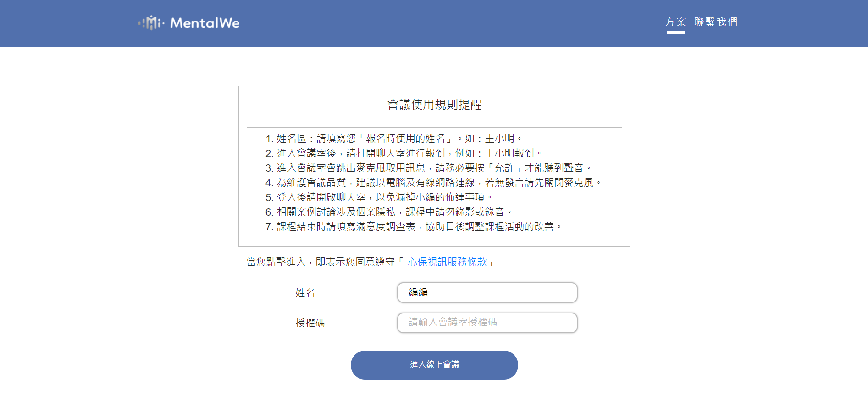Select rule 6 about 勿錄影或錄音
This screenshot has height=397, width=868.
[389, 212]
